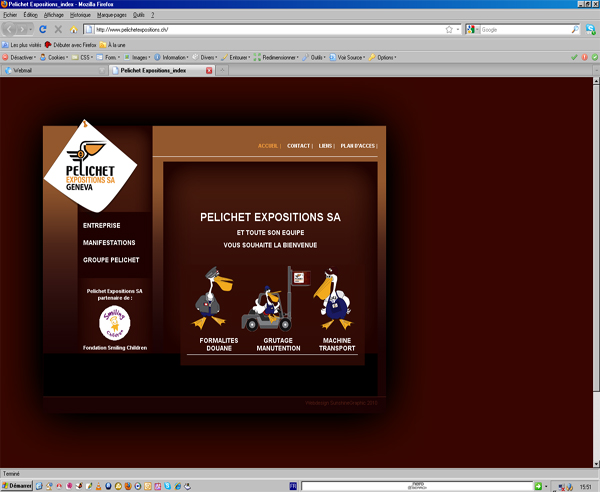600x492 pixels.
Task: Open the Voir Source dropdown
Action: pos(347,57)
